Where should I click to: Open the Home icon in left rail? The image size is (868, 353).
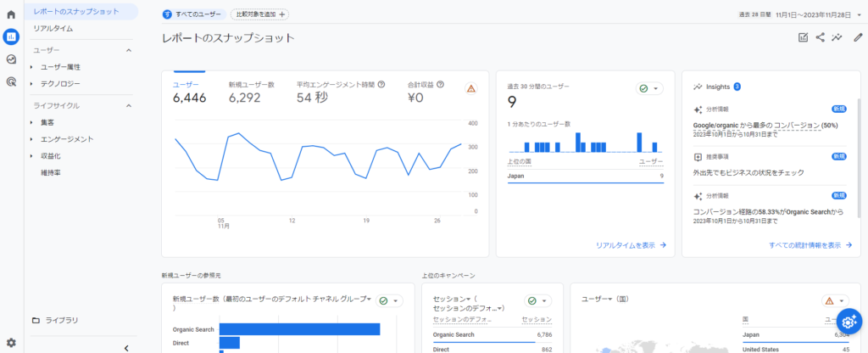coord(11,14)
